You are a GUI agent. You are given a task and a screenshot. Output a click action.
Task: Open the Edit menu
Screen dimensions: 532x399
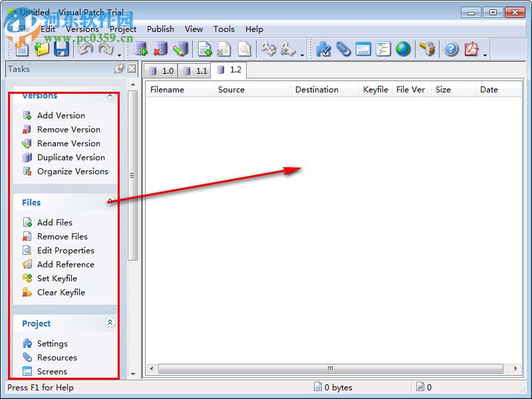(48, 29)
